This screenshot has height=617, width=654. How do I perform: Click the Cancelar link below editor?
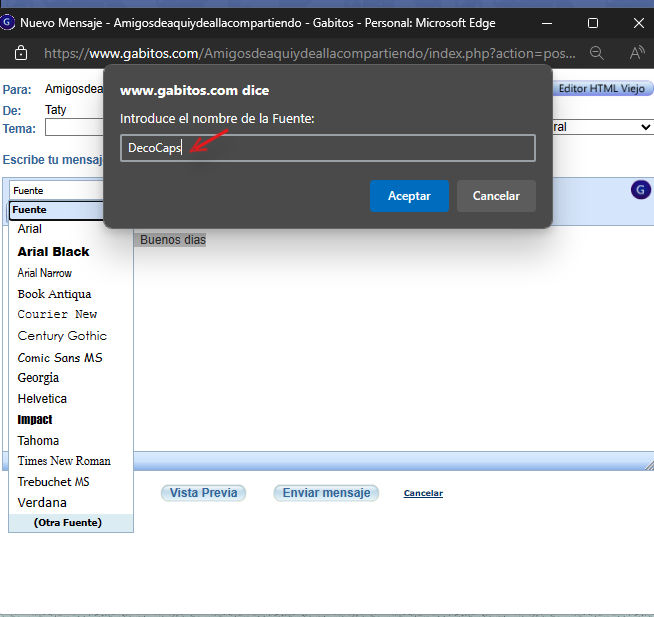coord(423,493)
